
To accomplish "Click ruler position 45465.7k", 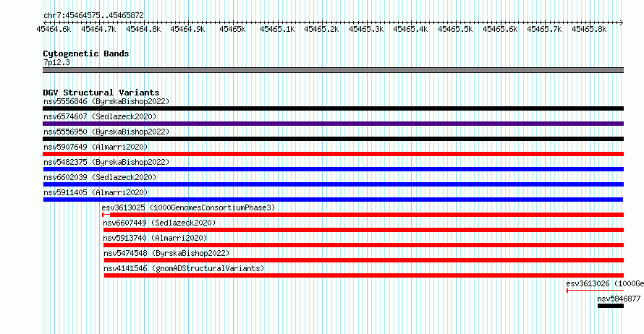I will click(545, 29).
